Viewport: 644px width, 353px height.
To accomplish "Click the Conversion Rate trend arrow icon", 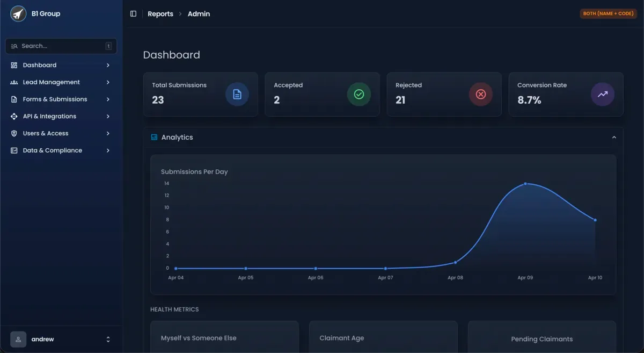I will 602,94.
